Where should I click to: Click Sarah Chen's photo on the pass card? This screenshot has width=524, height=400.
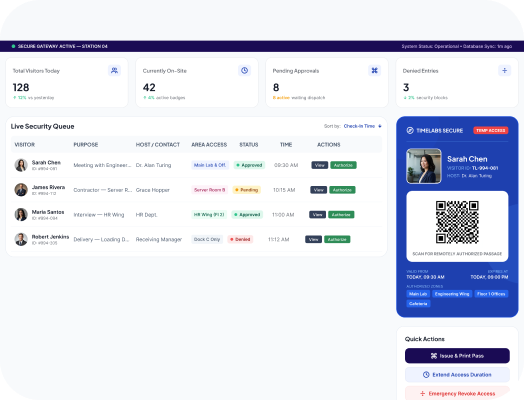(x=424, y=166)
